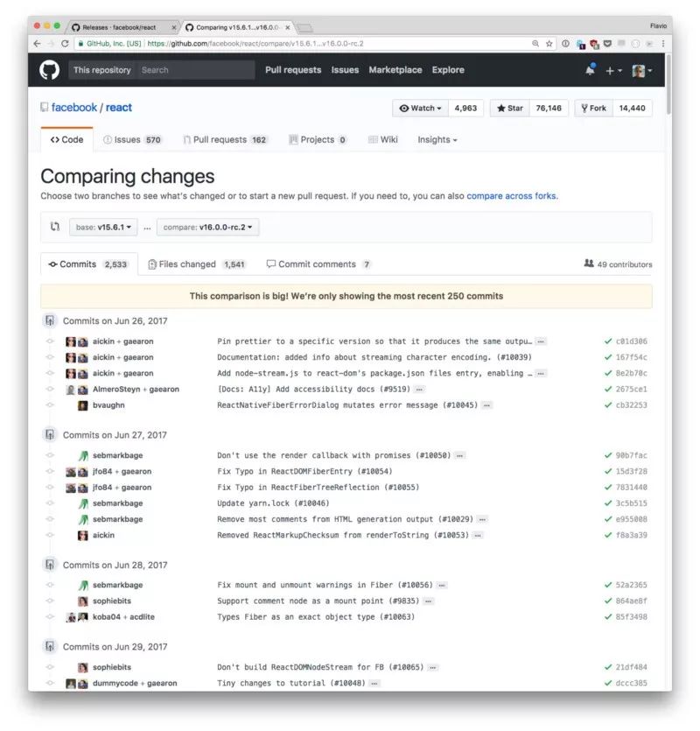
Task: Click the browser back arrow
Action: pyautogui.click(x=37, y=43)
